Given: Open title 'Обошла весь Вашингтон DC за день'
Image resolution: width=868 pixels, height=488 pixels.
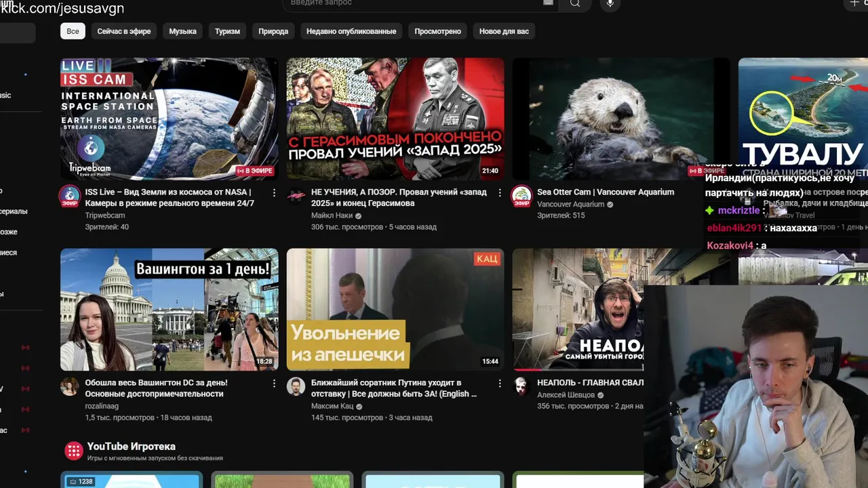Looking at the screenshot, I should [x=156, y=388].
